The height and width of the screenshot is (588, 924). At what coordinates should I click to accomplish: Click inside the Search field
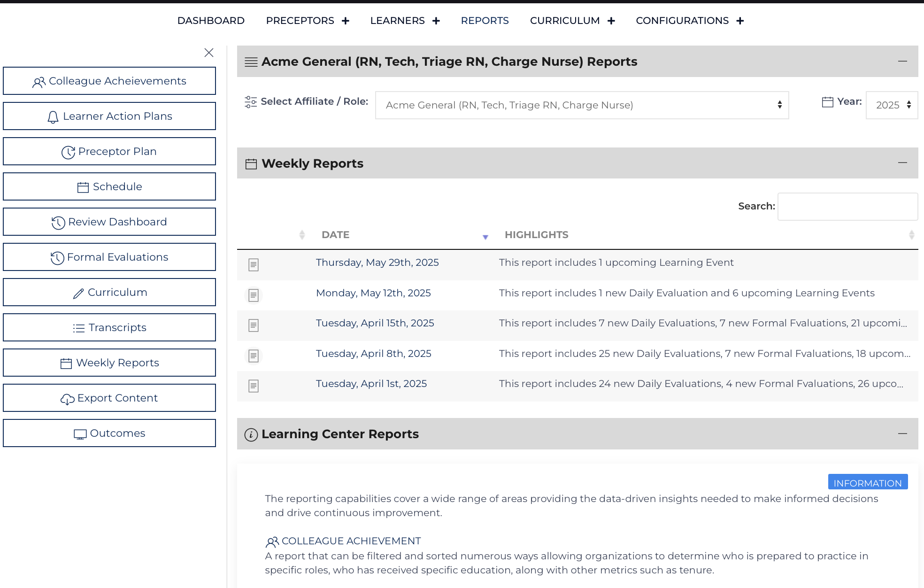(847, 207)
